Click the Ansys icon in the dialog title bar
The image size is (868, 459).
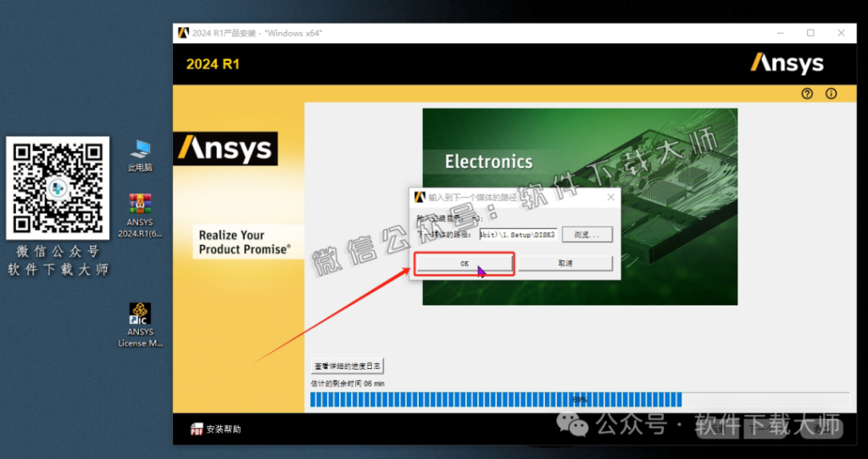(420, 198)
